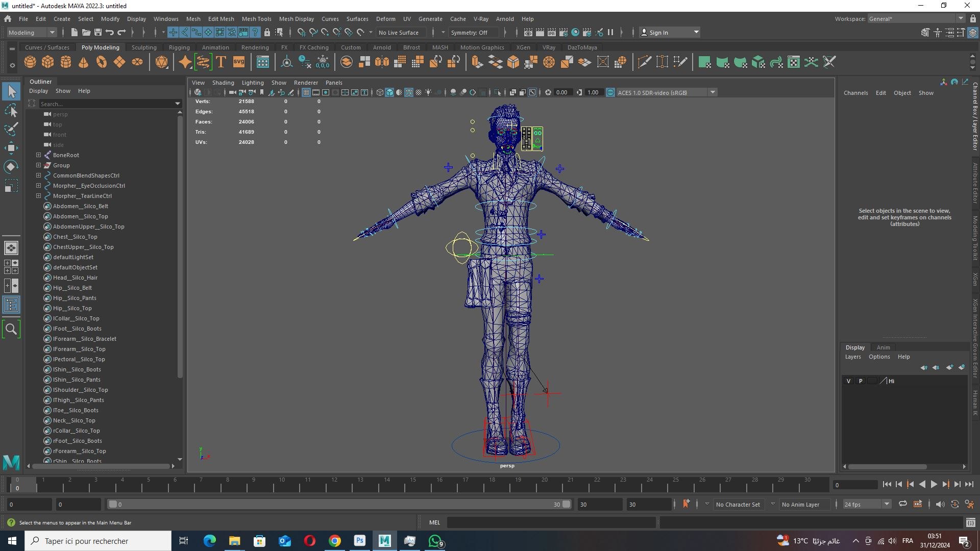Image resolution: width=980 pixels, height=551 pixels.
Task: Select the Rotate tool in the toolbox
Action: click(11, 167)
